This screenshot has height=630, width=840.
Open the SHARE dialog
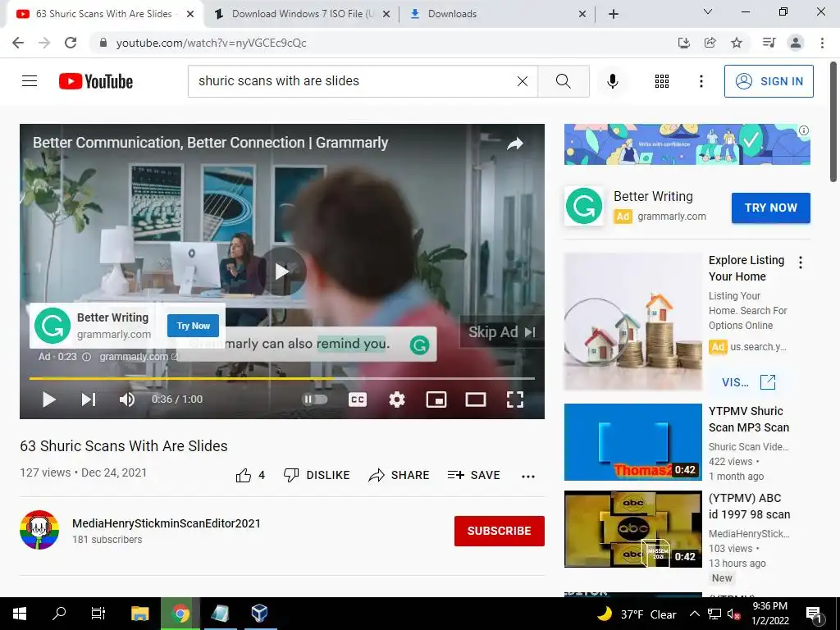pyautogui.click(x=399, y=475)
